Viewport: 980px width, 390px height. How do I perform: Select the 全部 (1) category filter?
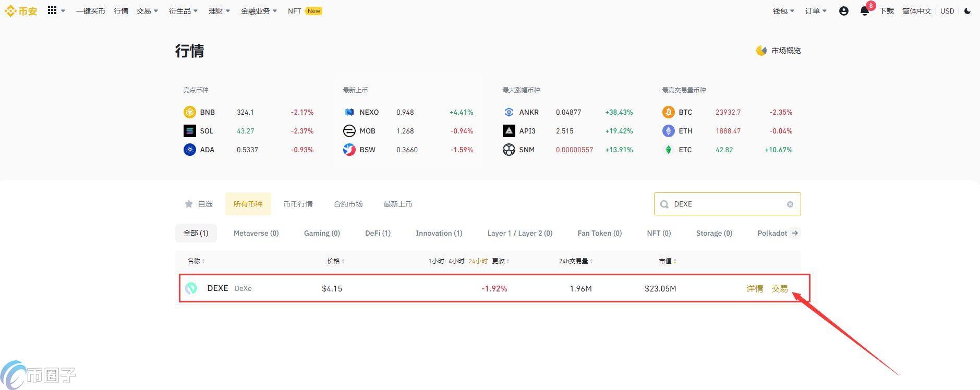click(196, 233)
